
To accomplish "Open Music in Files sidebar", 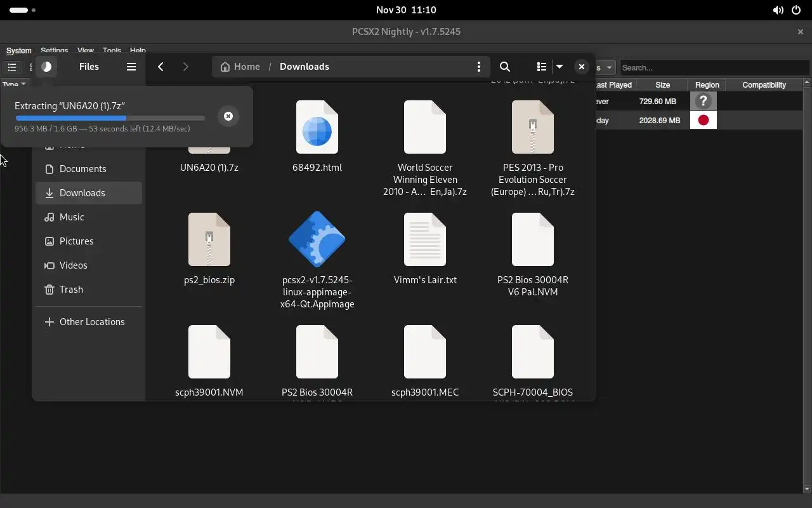I will tap(89, 217).
